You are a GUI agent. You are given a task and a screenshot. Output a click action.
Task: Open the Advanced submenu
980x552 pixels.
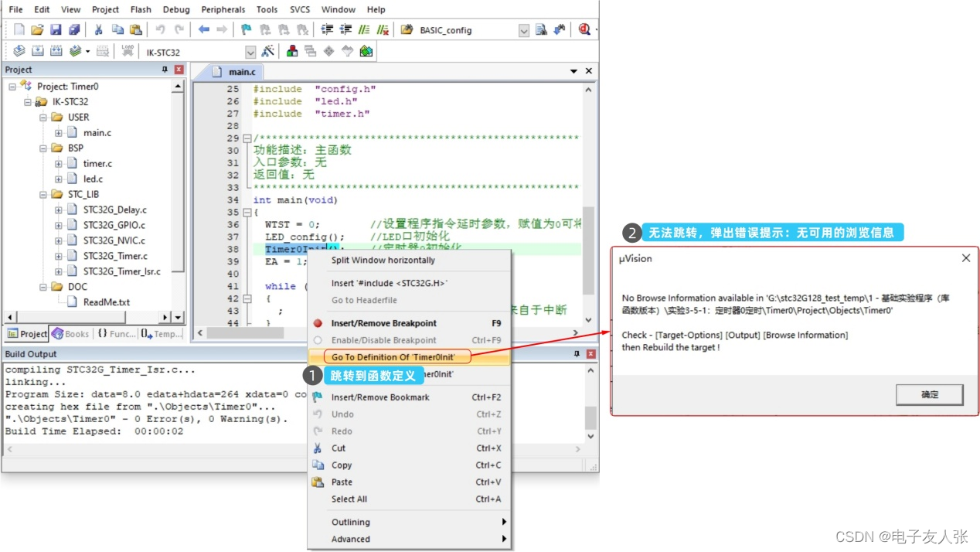[x=409, y=540]
